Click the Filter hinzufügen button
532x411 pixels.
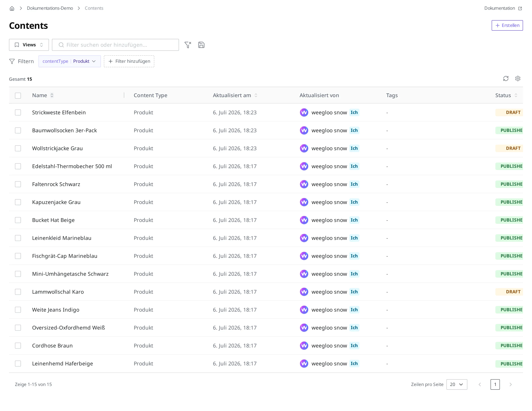(x=129, y=61)
